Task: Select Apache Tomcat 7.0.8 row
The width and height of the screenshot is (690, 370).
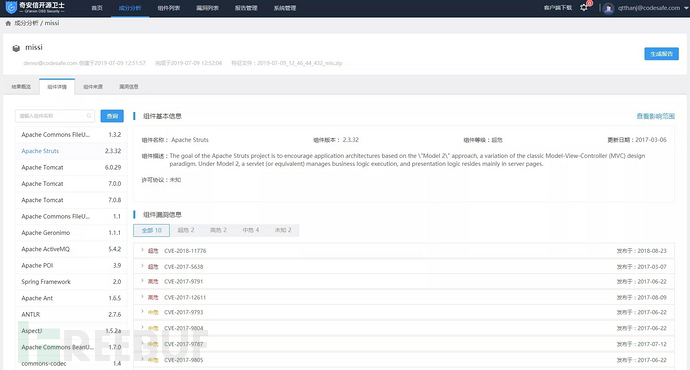Action: [71, 200]
